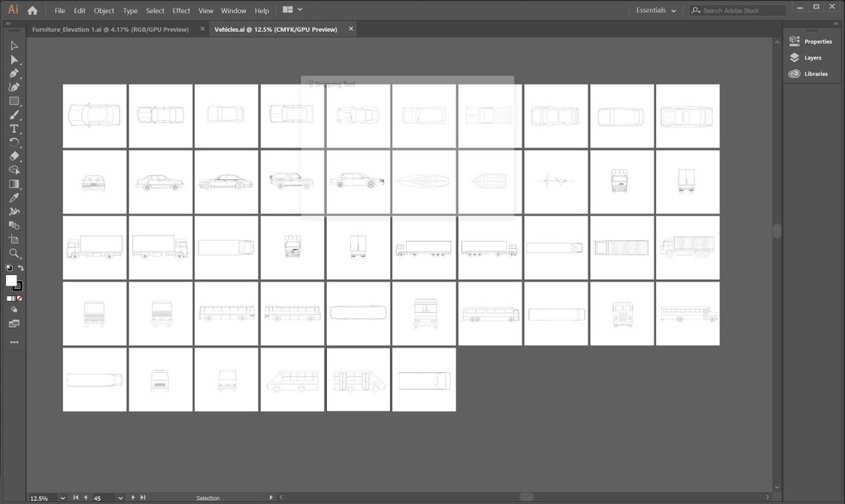Activate the Zoom tool
The height and width of the screenshot is (504, 845).
(13, 253)
